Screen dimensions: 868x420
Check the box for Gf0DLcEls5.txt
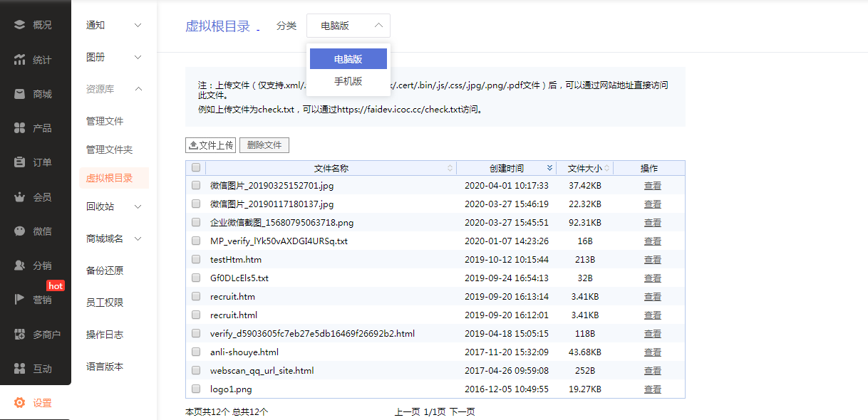(196, 278)
